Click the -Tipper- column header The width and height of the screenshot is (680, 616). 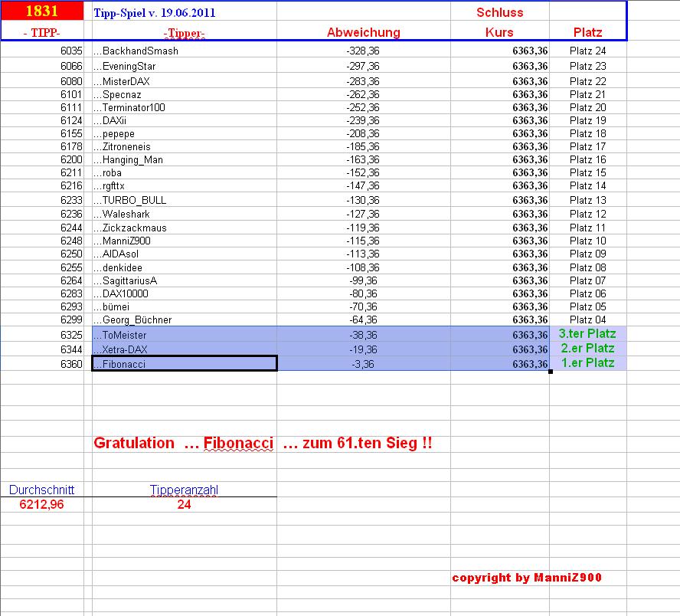pos(185,33)
